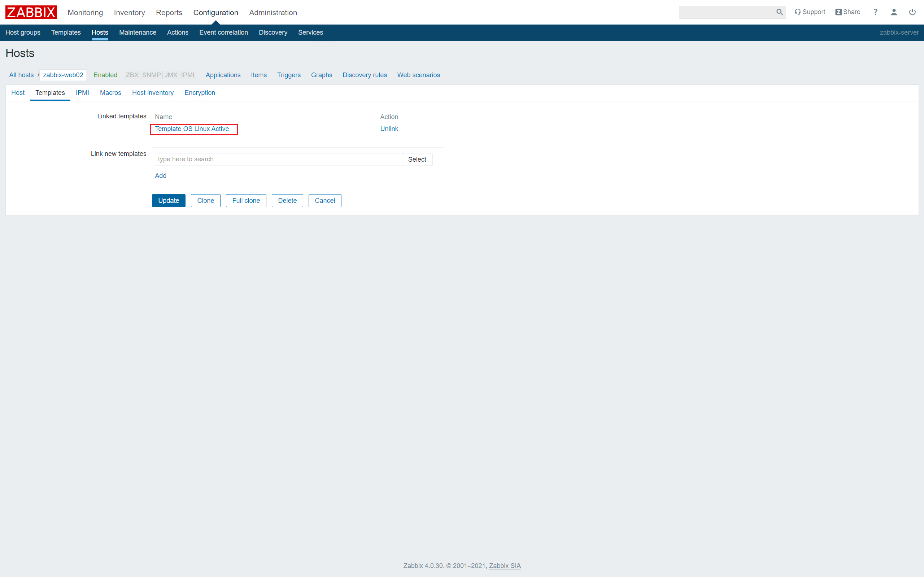Viewport: 924px width, 577px height.
Task: Open host Applications list
Action: (x=223, y=75)
